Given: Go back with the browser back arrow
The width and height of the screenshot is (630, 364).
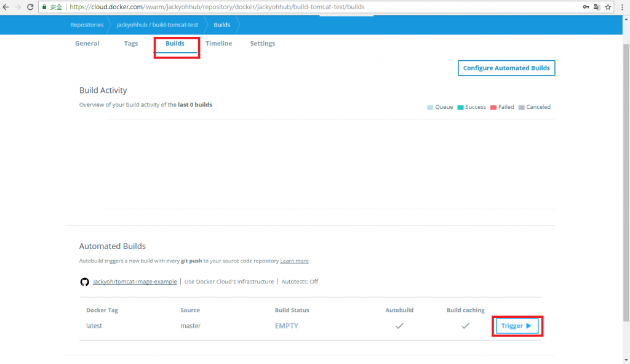Looking at the screenshot, I should (6, 7).
